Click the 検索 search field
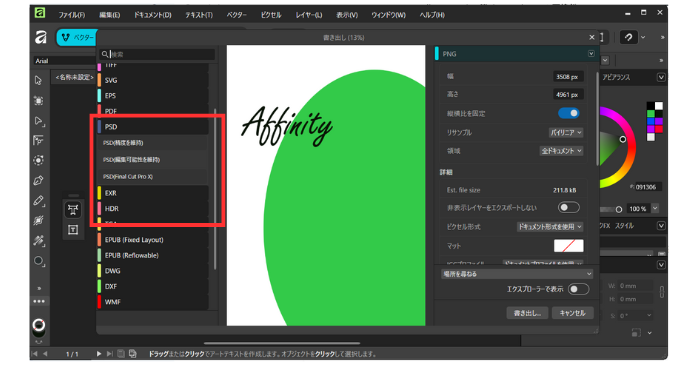The image size is (698, 365). 157,54
